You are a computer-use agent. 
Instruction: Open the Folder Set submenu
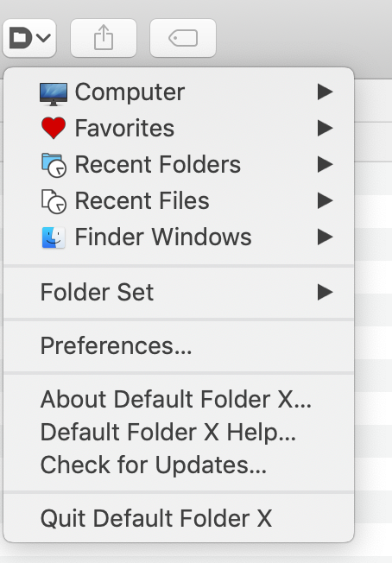(x=179, y=292)
